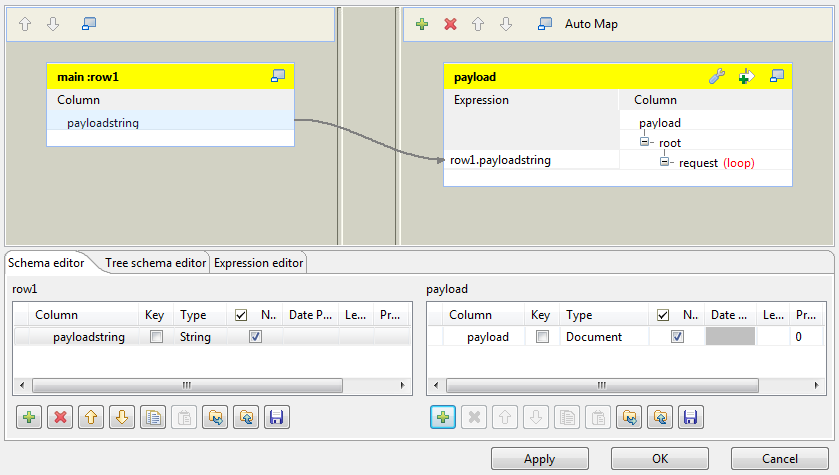Open the Expression editor tab

tap(258, 263)
